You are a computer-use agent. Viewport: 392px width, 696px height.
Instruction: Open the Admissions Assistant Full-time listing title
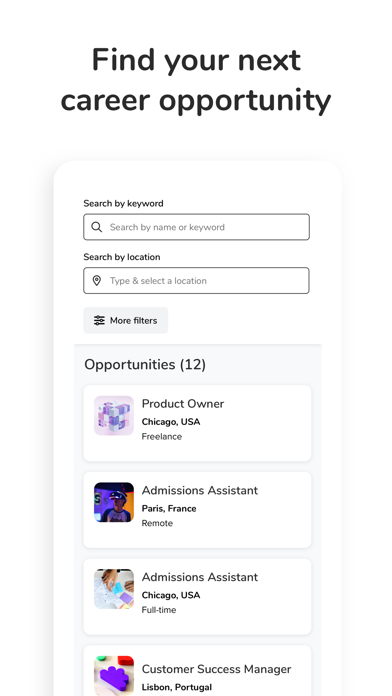coord(199,577)
